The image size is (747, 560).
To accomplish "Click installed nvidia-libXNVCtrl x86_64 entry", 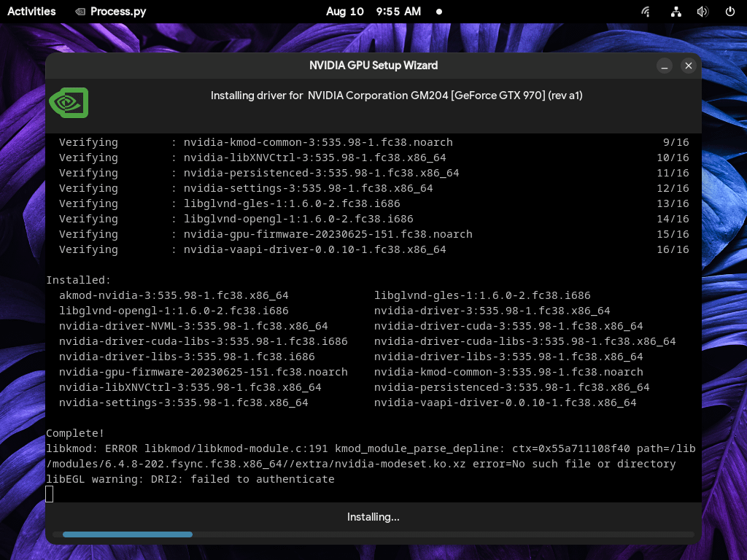I will click(x=190, y=387).
